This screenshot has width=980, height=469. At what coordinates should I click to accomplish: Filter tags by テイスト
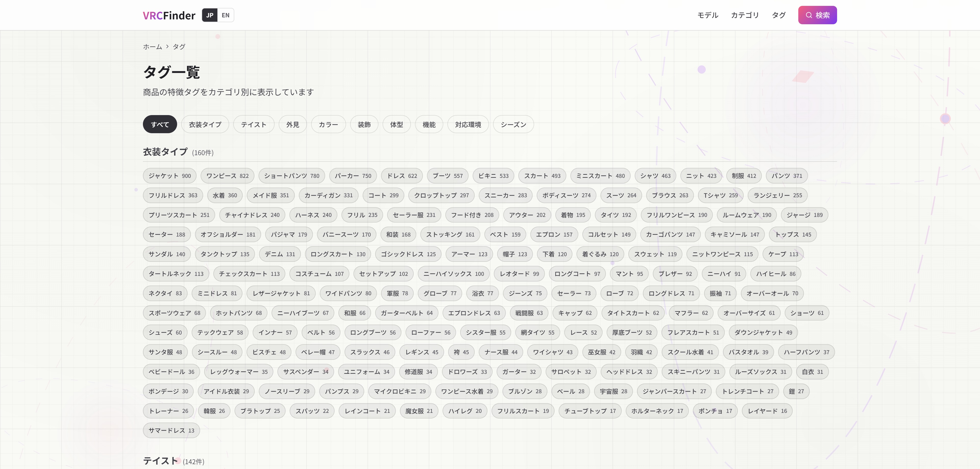tap(253, 124)
